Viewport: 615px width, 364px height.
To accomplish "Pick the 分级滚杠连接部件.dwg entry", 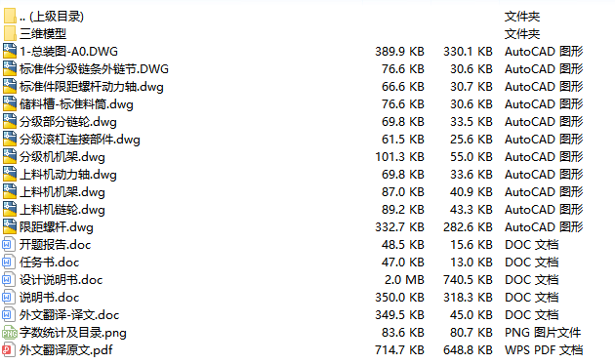I will [80, 140].
